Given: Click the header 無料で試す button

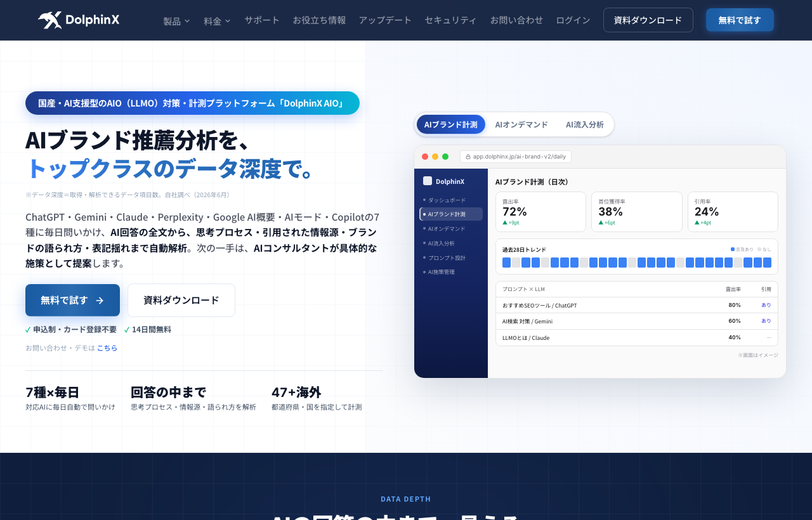Looking at the screenshot, I should click(x=740, y=20).
